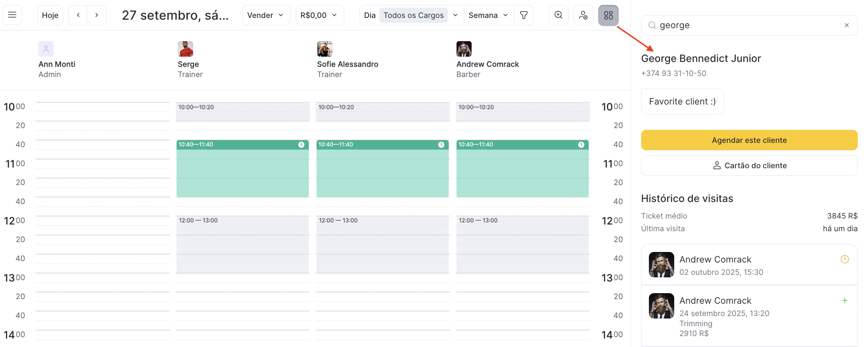
Task: Click clock icon on Serge's 10:40 appointment
Action: pyautogui.click(x=301, y=145)
